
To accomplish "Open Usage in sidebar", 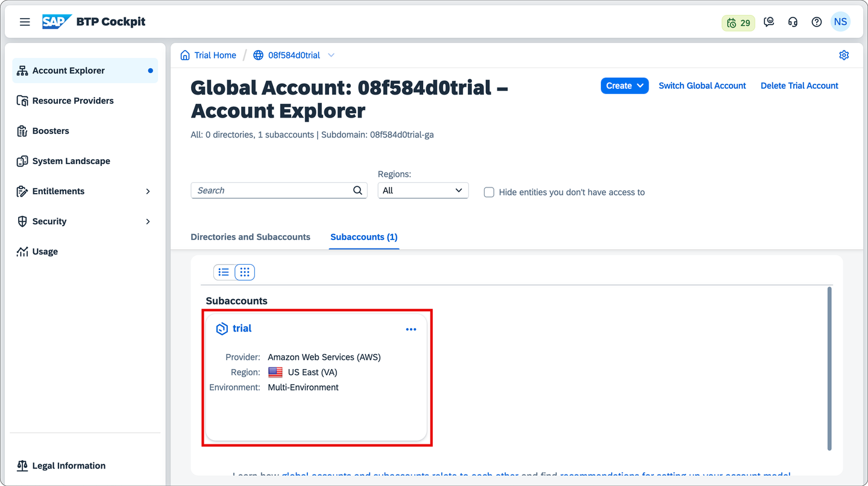I will point(85,251).
